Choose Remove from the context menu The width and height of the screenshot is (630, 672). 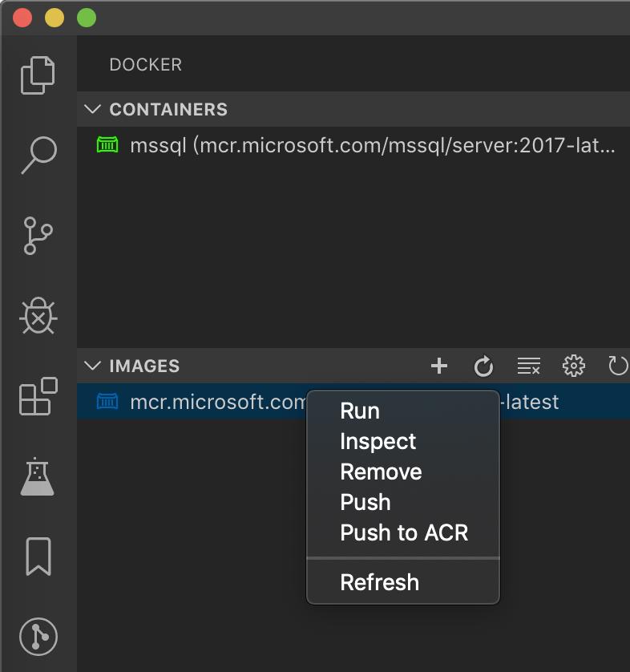click(403, 472)
